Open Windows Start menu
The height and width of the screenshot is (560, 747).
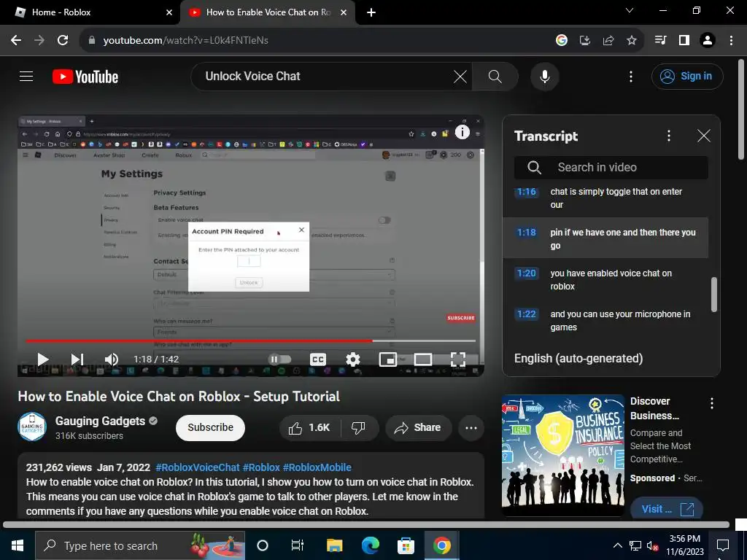click(x=18, y=545)
